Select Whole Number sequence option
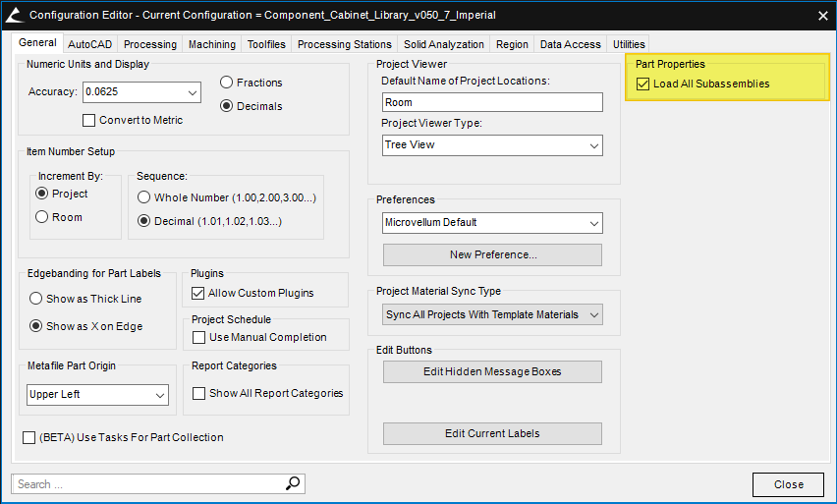 [x=144, y=197]
